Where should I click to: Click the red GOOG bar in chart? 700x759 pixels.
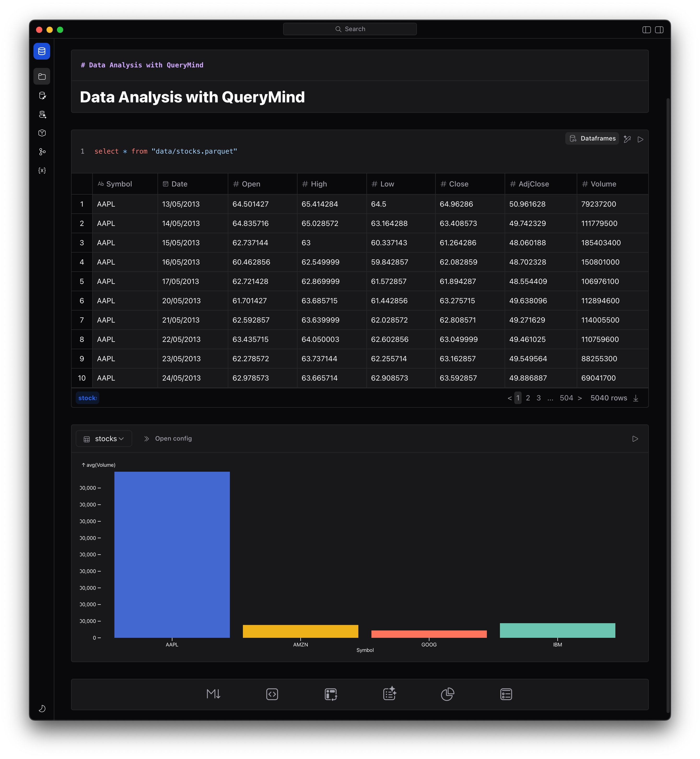click(429, 634)
